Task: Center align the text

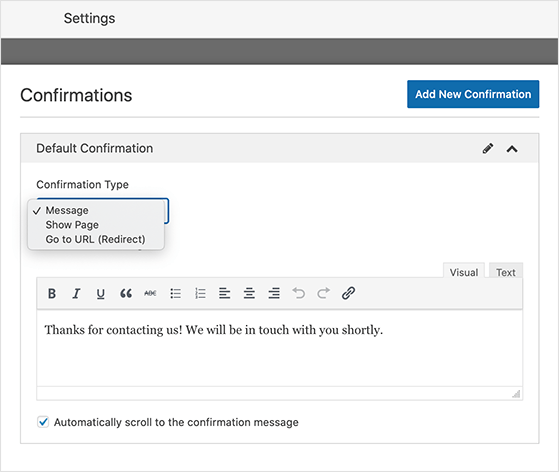Action: (249, 293)
